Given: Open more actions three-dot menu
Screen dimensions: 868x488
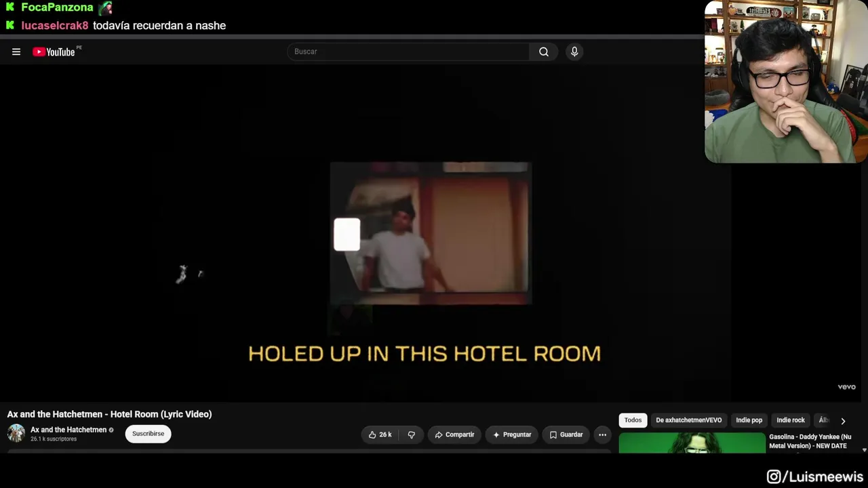Looking at the screenshot, I should click(602, 434).
